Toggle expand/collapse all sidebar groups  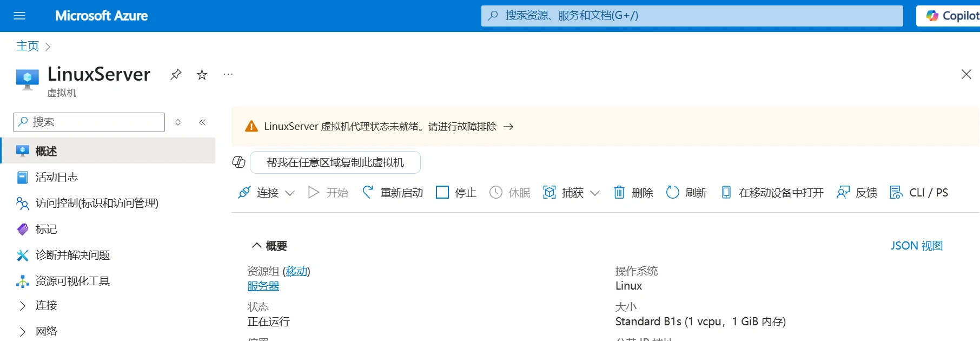178,122
